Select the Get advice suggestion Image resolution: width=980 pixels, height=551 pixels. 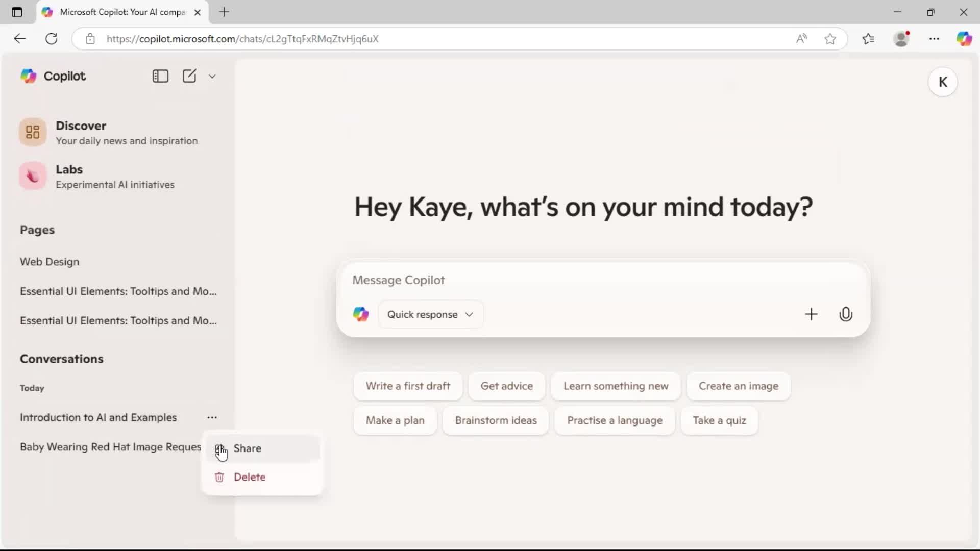click(x=507, y=386)
